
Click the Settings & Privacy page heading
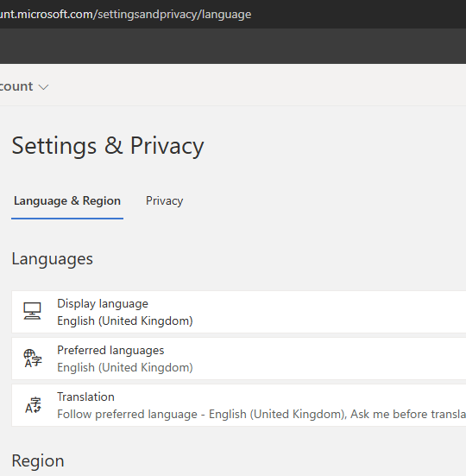(x=108, y=146)
